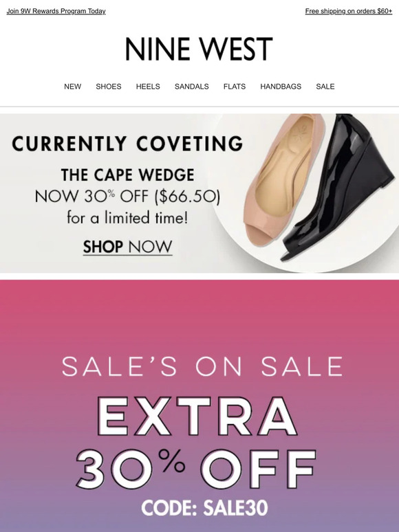Screen dimensions: 399x532
Task: Open the NEW category
Action: pos(73,87)
